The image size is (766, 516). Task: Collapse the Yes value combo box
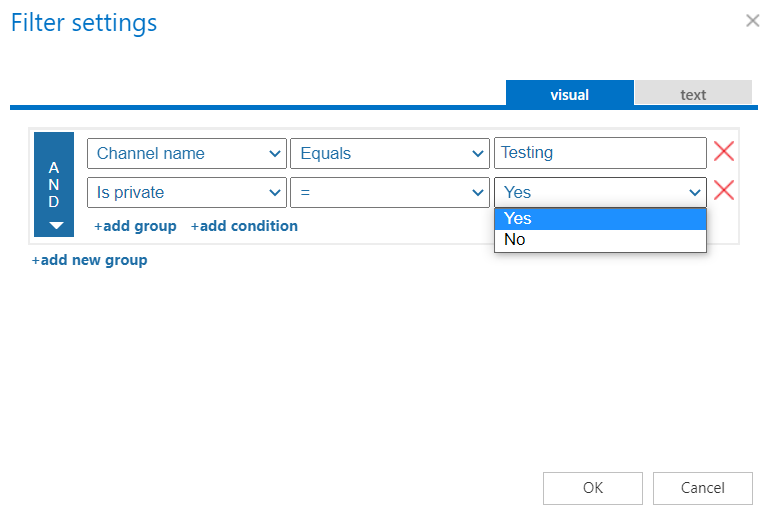click(x=600, y=192)
